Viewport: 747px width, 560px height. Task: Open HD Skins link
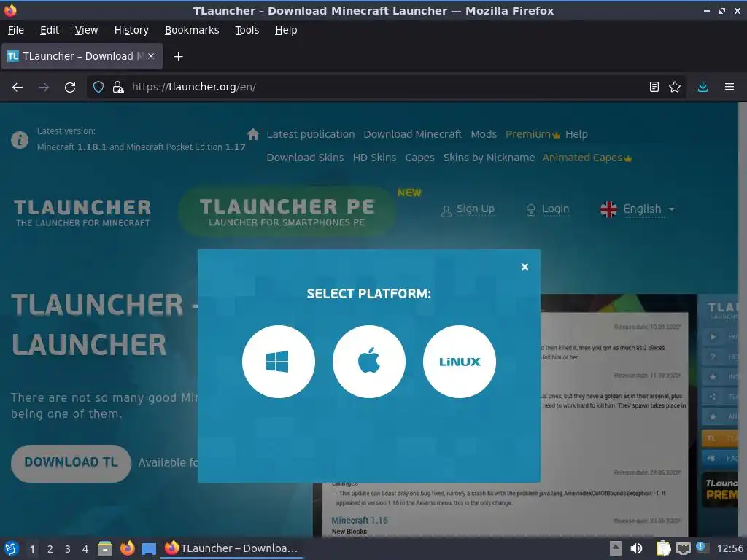[374, 157]
